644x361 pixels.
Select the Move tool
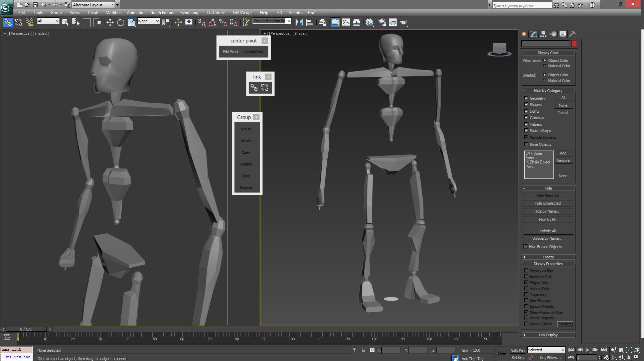(x=110, y=22)
